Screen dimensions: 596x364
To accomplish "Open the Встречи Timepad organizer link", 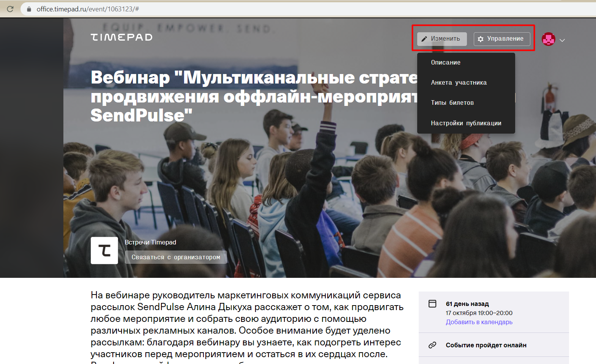I will coord(150,242).
